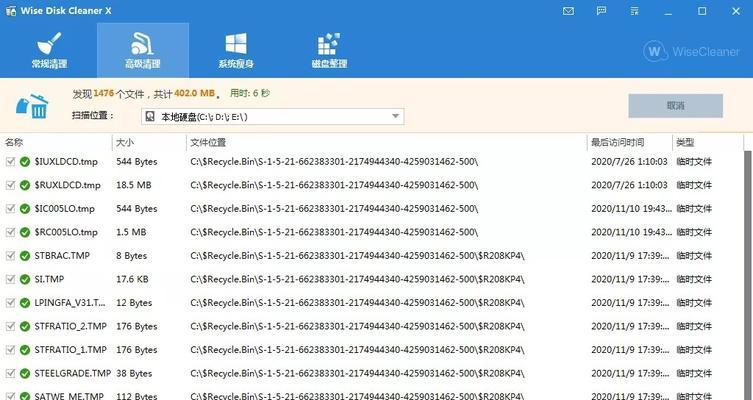
Task: Open the title bar settings menu icon
Action: [634, 11]
